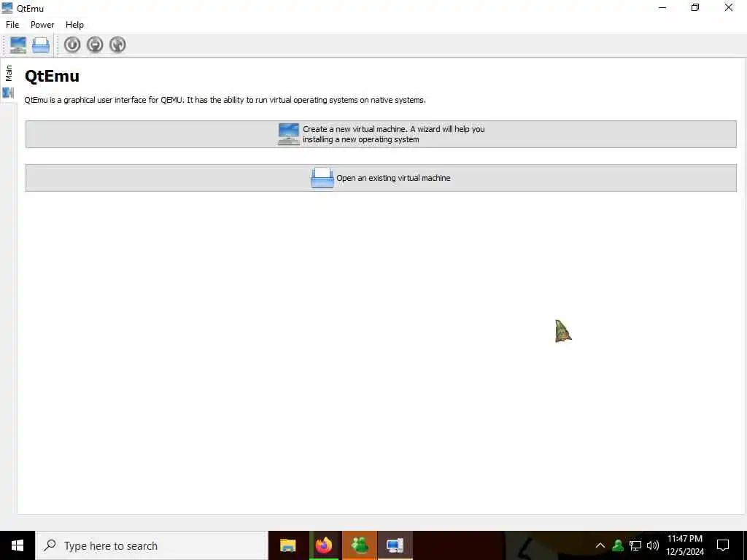Restore down the QtEmu window

point(695,8)
